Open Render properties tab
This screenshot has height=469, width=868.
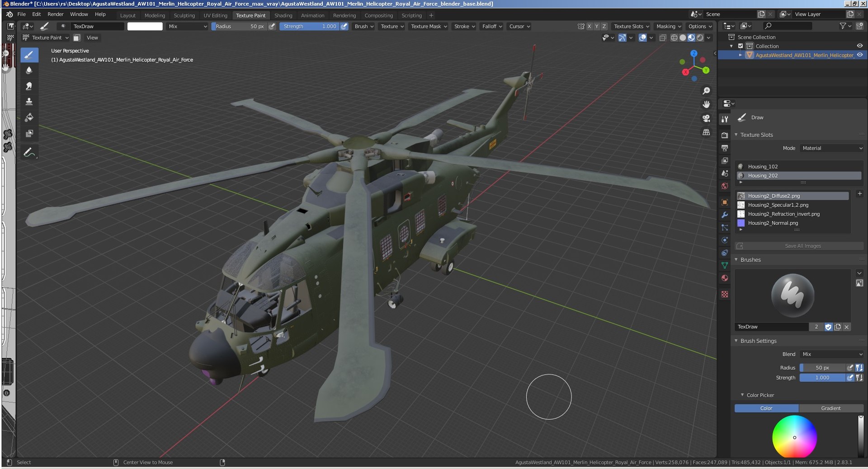(x=725, y=135)
